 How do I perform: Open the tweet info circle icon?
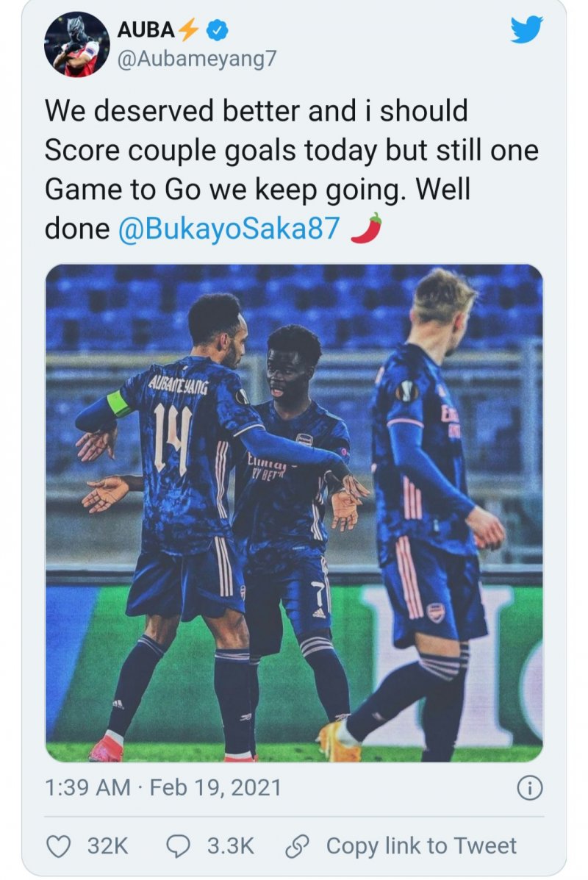pos(530,788)
